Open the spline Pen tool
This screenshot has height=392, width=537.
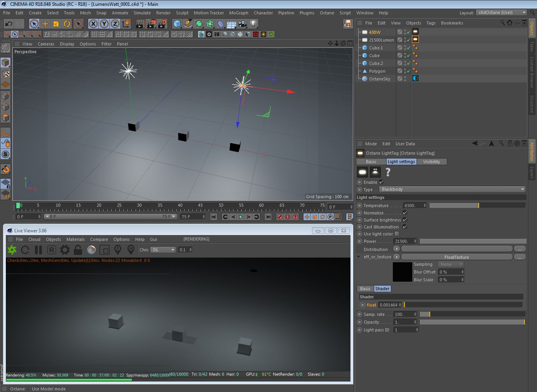tap(188, 24)
